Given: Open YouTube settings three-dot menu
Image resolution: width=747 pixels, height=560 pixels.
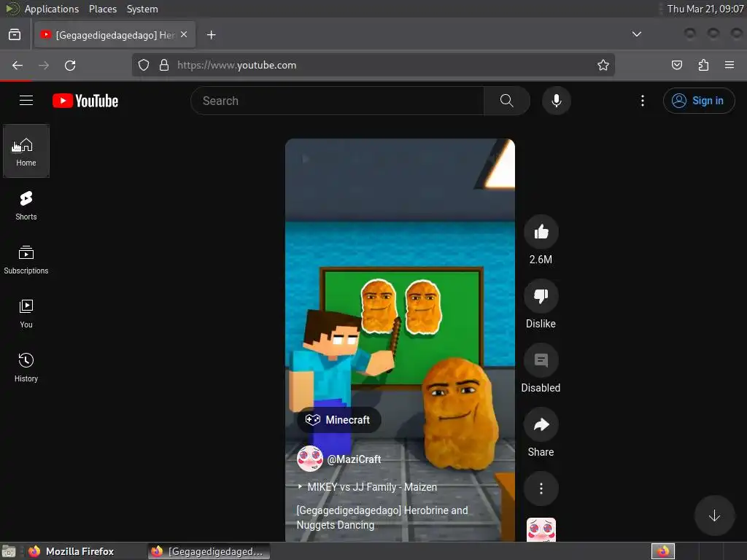Looking at the screenshot, I should pyautogui.click(x=642, y=101).
